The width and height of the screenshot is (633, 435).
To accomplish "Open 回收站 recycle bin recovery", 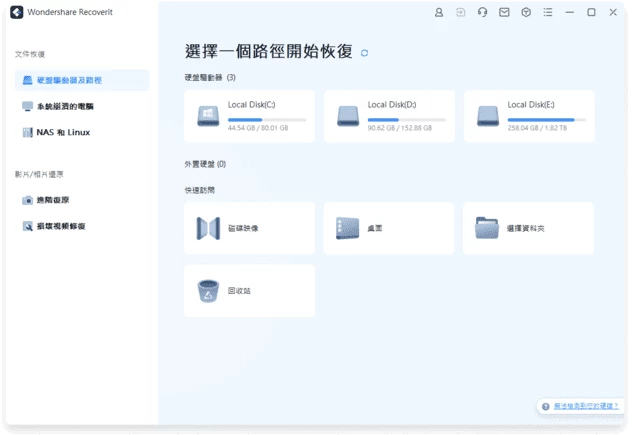I will pyautogui.click(x=250, y=291).
